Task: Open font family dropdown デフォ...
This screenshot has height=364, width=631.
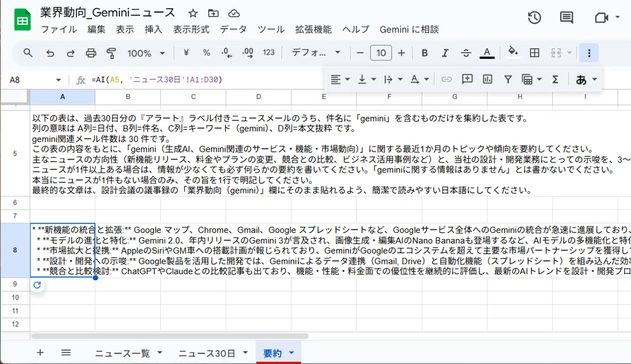Action: [316, 53]
